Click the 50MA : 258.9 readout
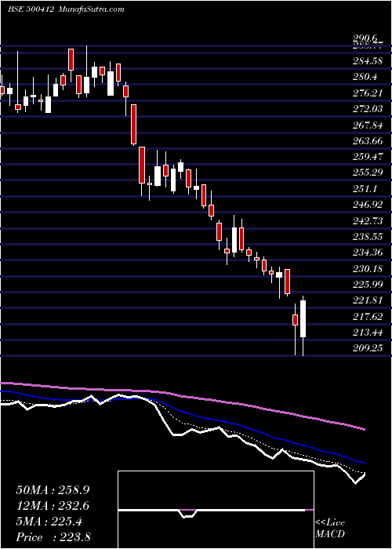The image size is (392, 549). (x=53, y=490)
